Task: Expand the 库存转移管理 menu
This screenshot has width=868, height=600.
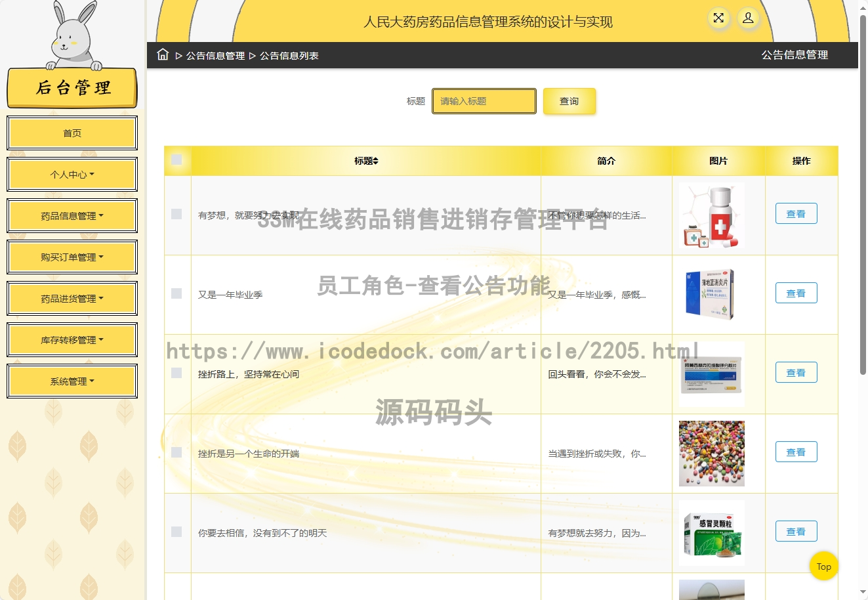Action: [x=72, y=340]
